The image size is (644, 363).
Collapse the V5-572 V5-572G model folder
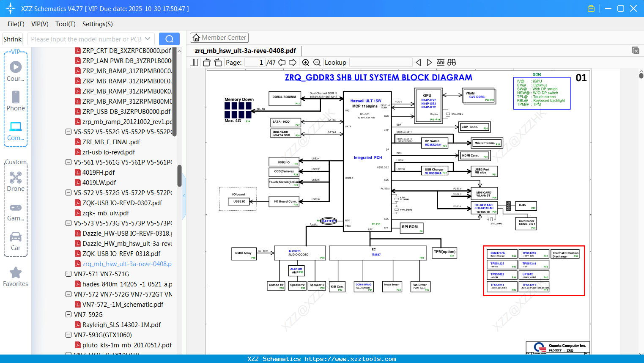click(x=69, y=193)
